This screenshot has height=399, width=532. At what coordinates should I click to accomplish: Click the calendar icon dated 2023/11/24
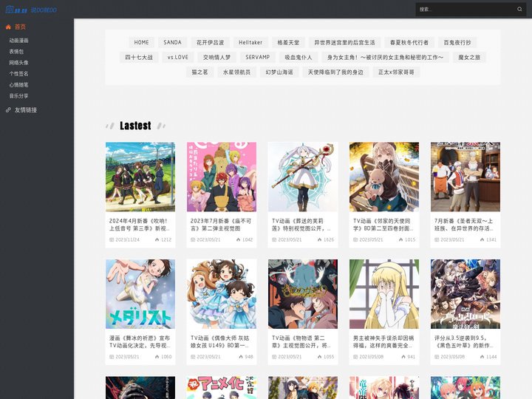pyautogui.click(x=112, y=239)
